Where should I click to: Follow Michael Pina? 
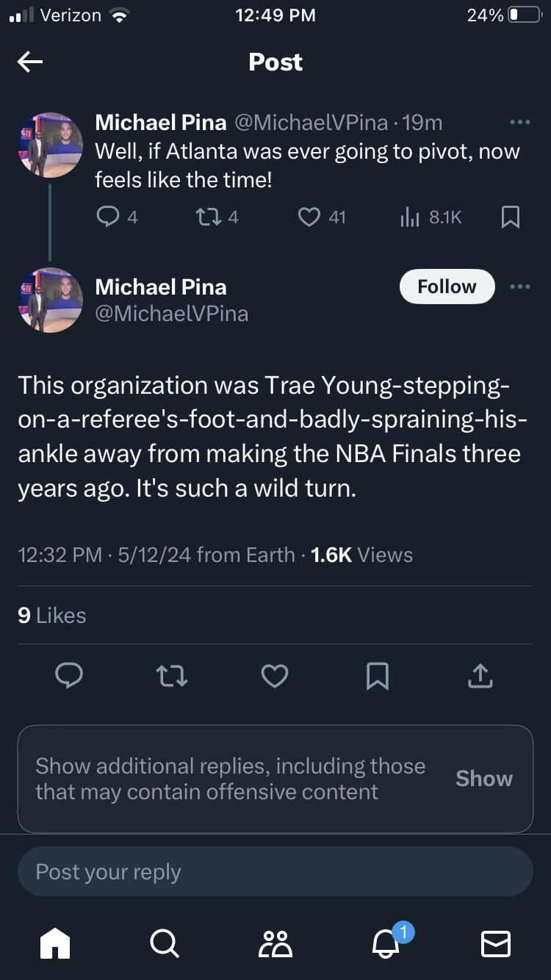447,287
